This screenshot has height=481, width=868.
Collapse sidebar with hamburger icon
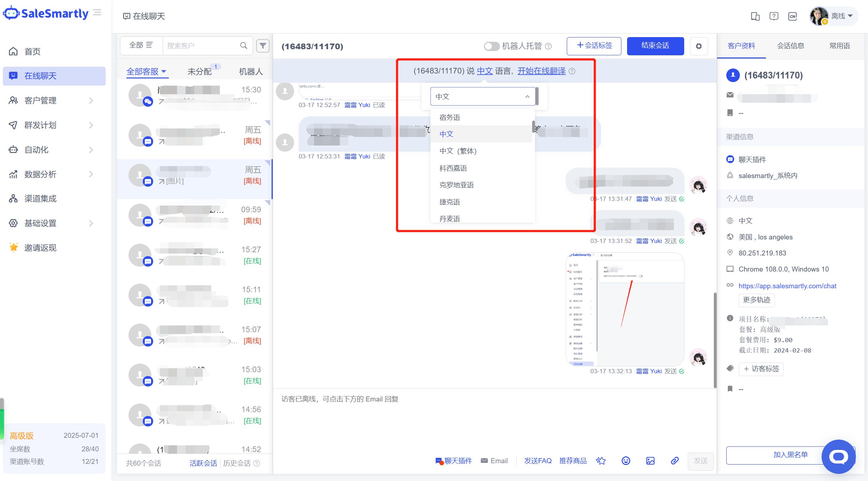(97, 13)
